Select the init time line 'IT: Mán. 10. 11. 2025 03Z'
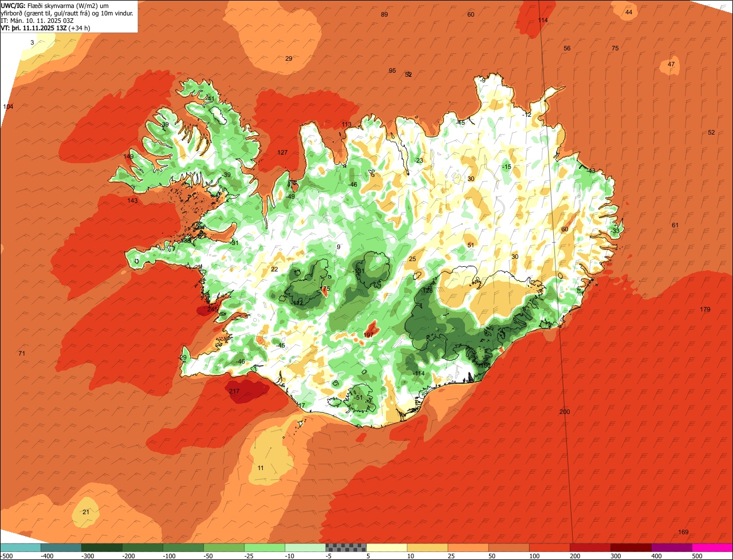733x560 pixels. [36, 21]
